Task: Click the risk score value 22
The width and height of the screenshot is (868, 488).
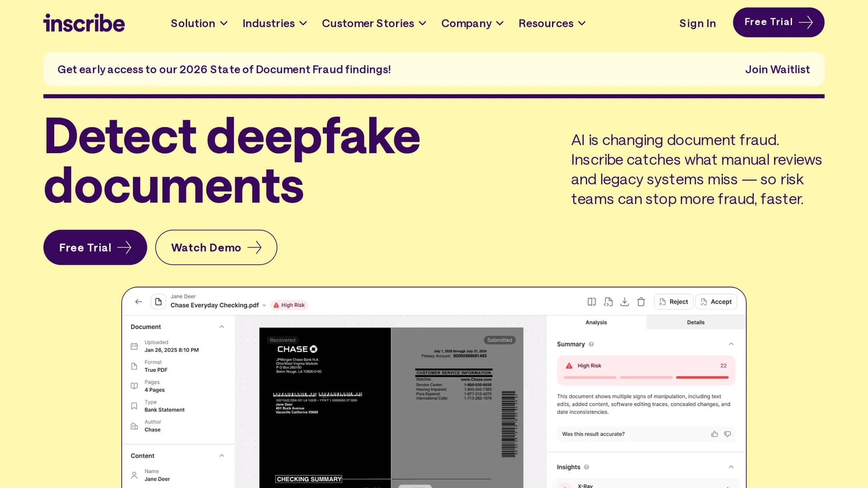Action: click(723, 366)
